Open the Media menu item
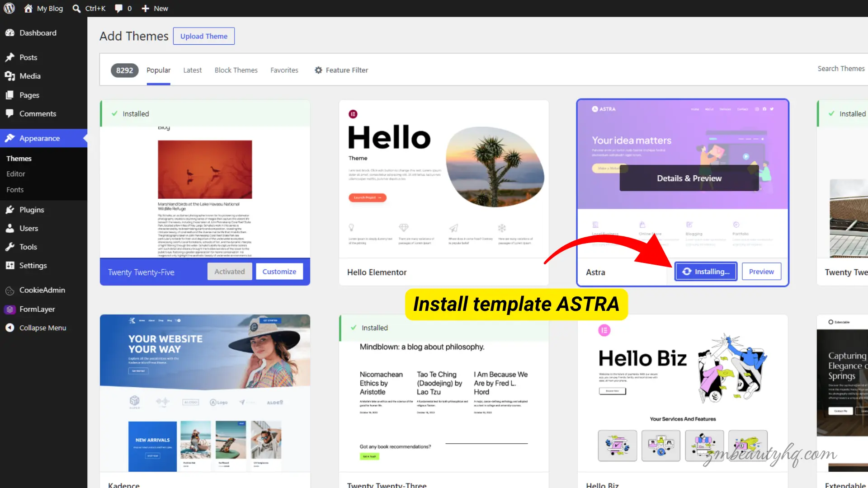 (x=43, y=76)
